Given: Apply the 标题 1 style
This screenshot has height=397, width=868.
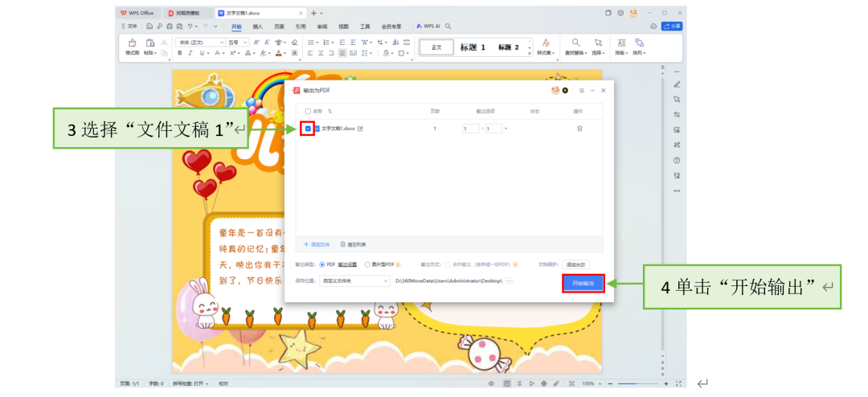Looking at the screenshot, I should (x=473, y=47).
